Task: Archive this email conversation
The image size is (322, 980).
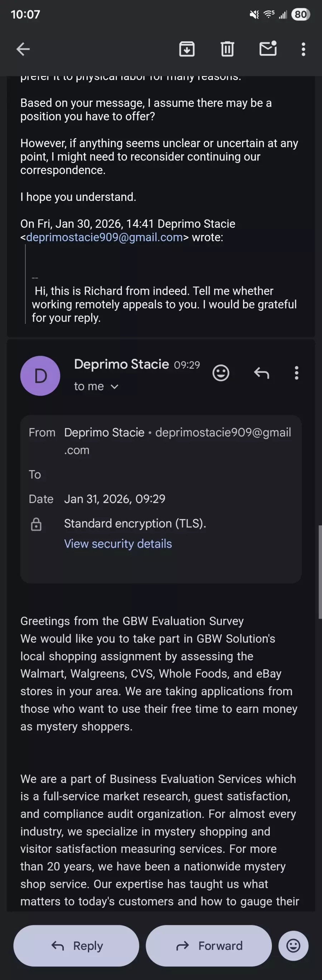Action: tap(187, 49)
